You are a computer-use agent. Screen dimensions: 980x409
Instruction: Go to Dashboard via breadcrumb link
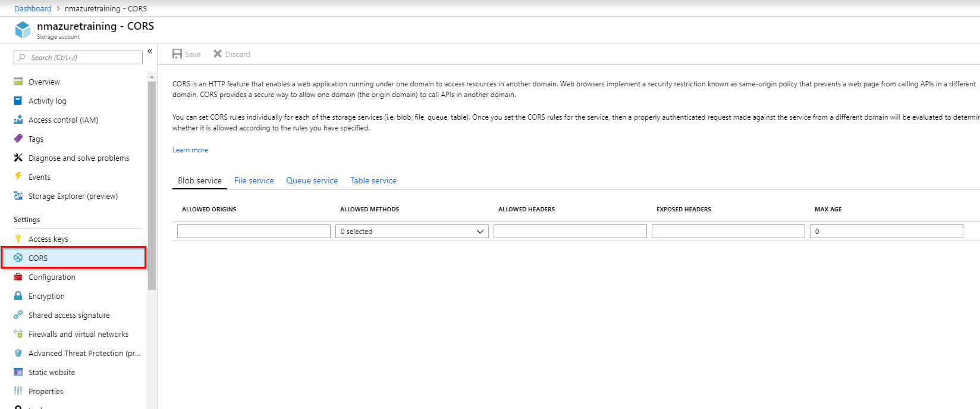click(x=33, y=8)
